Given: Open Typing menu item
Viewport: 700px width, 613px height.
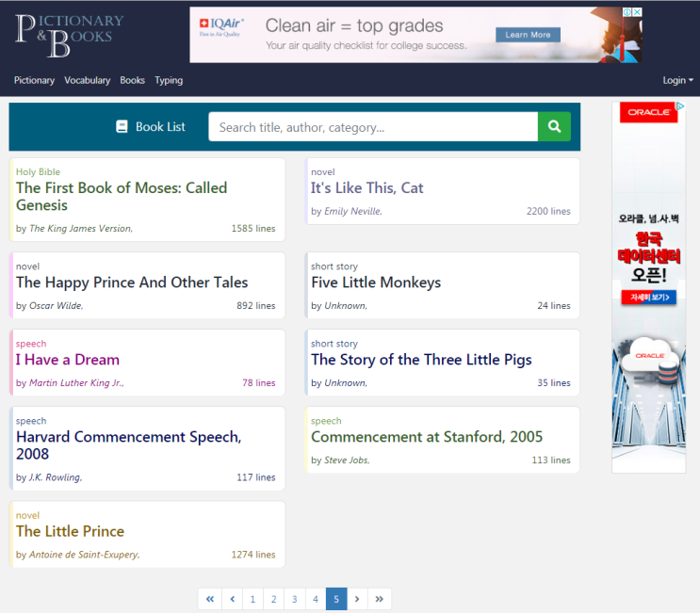Looking at the screenshot, I should (169, 80).
